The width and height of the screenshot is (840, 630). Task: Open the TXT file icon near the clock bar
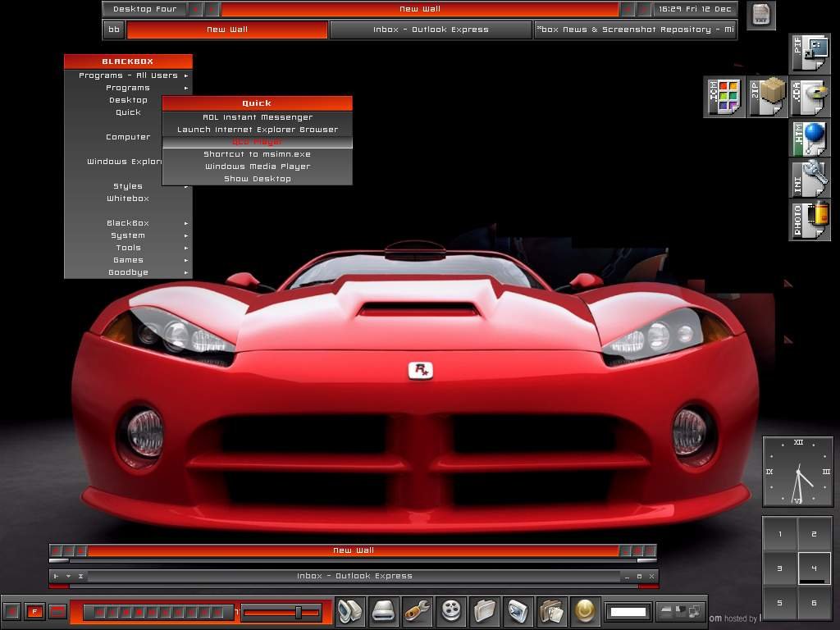760,15
